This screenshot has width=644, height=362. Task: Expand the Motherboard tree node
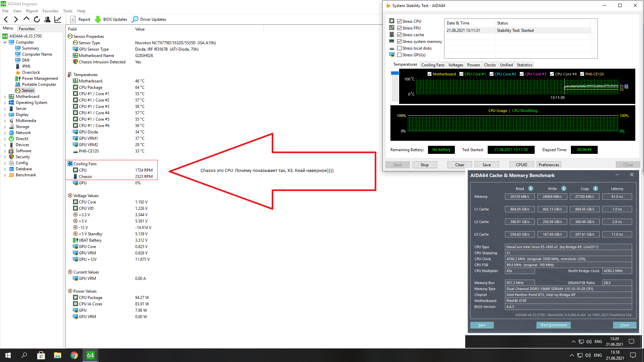tap(5, 97)
